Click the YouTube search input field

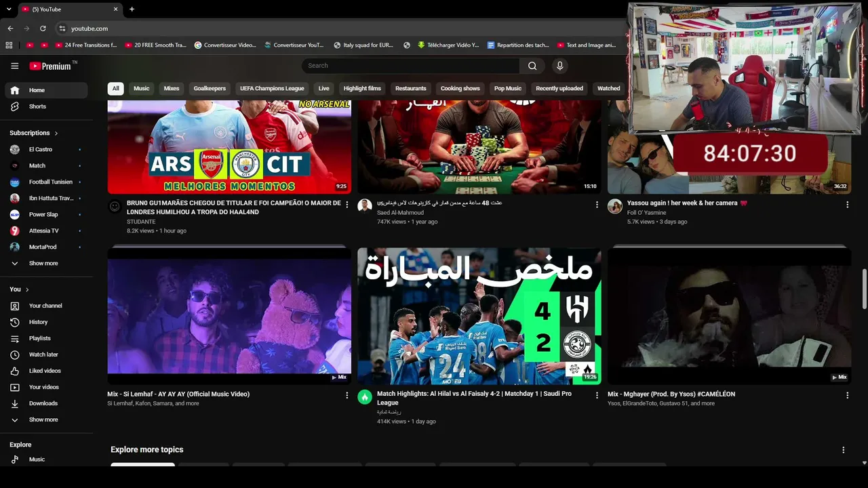411,66
